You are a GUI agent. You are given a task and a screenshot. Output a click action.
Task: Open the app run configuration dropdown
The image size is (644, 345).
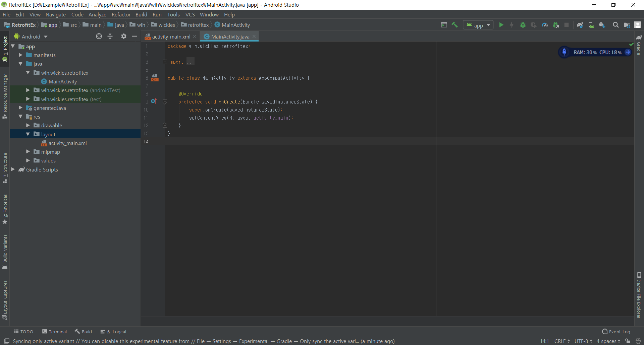click(478, 25)
